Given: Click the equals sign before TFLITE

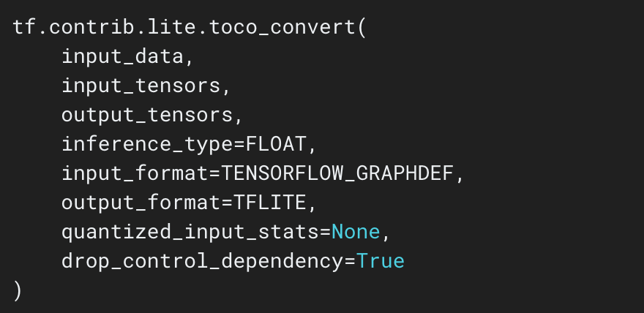Looking at the screenshot, I should [x=228, y=203].
